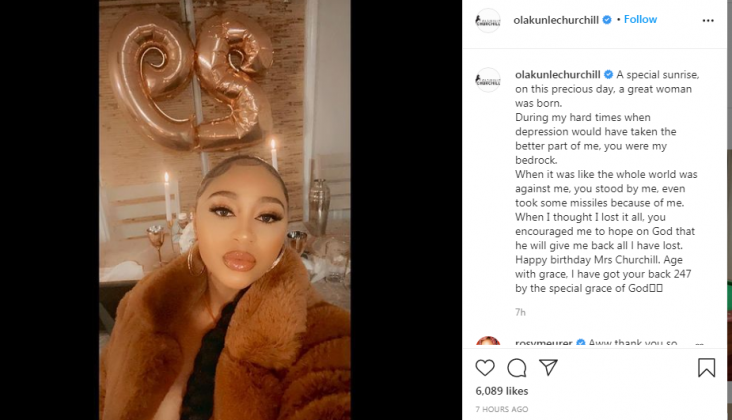
Task: Click the 7 HOURS AGO post timestamp
Action: click(x=504, y=409)
